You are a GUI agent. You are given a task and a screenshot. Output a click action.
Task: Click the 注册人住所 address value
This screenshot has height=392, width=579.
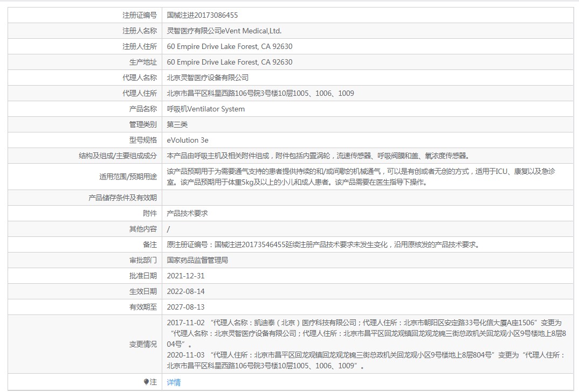coord(230,46)
